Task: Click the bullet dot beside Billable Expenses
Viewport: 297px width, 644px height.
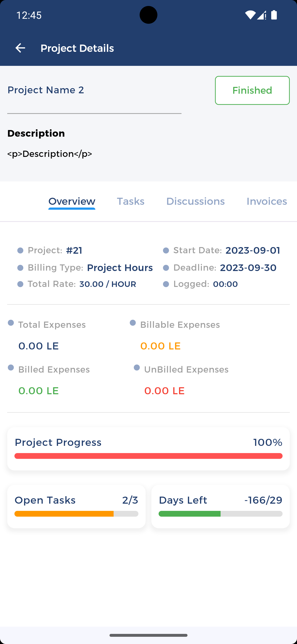Action: coord(133,323)
